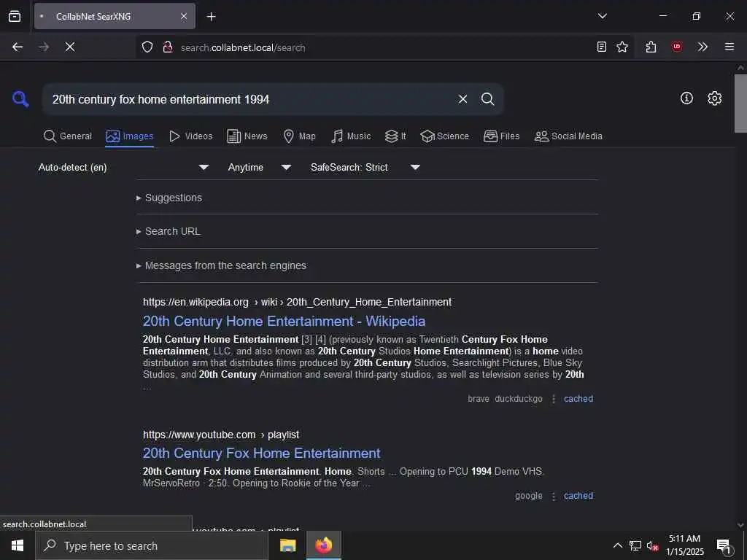Open File Explorer from taskbar

287,545
